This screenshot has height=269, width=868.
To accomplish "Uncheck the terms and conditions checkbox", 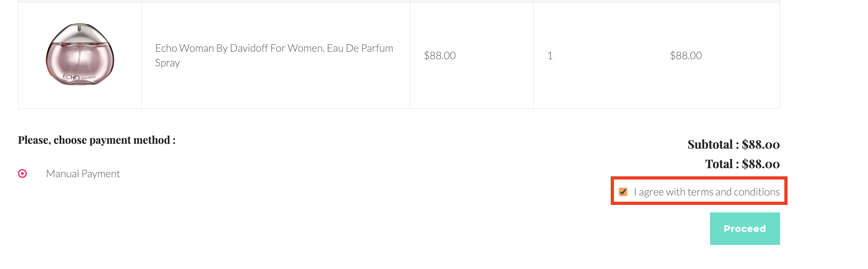I will click(623, 192).
